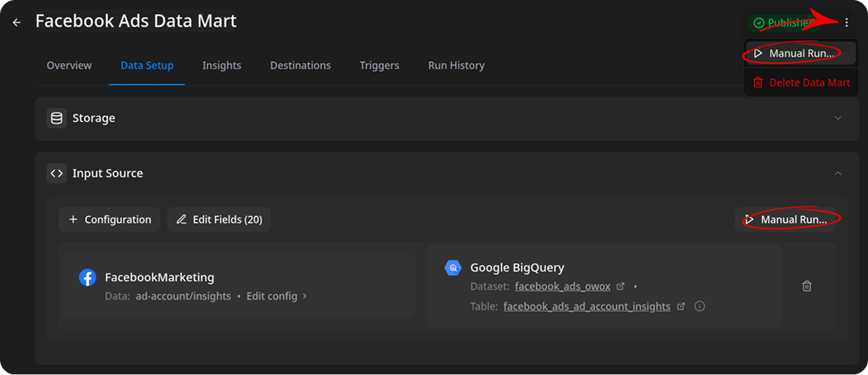
Task: Click external link icon next to table
Action: pos(681,306)
